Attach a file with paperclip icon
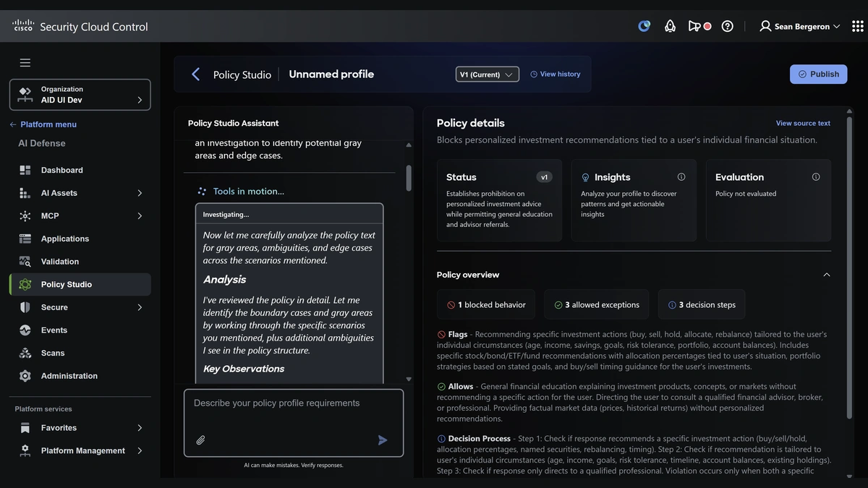The image size is (868, 488). [201, 440]
